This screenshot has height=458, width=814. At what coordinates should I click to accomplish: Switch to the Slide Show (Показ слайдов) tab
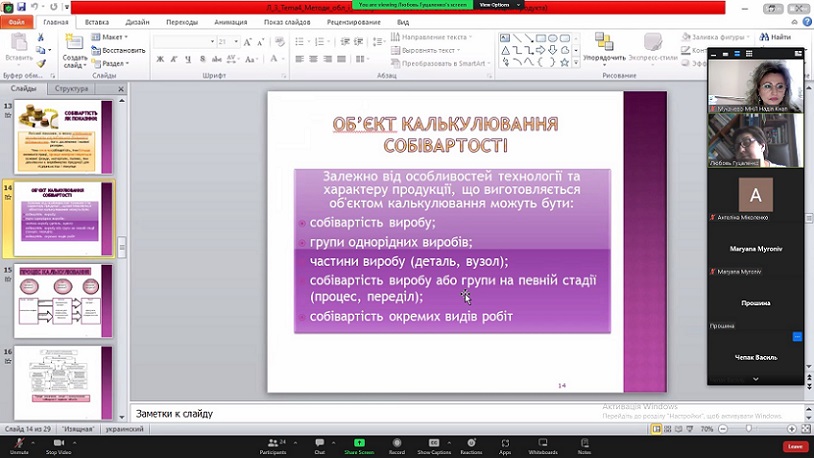click(x=287, y=22)
